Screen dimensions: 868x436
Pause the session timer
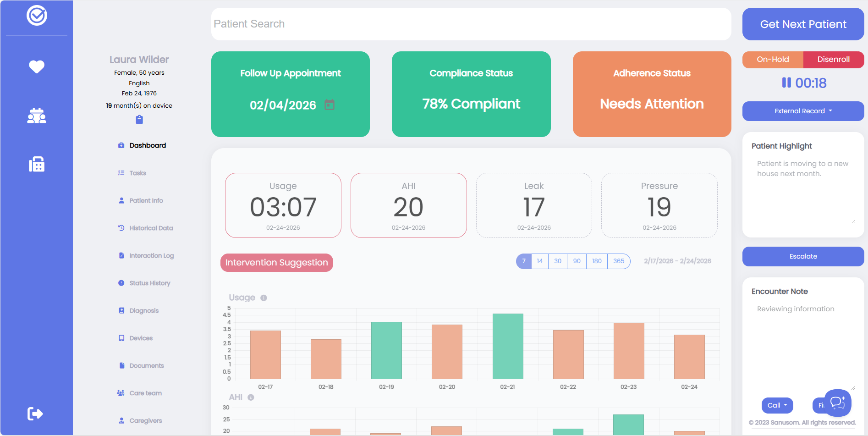[x=786, y=83]
